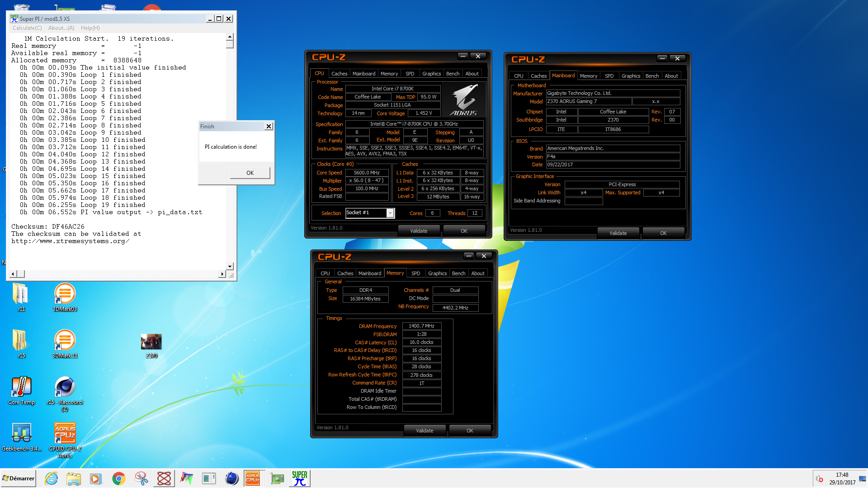This screenshot has width=868, height=488.
Task: Select Graphics tab in CPU-Z Mainboard window
Action: click(x=631, y=76)
